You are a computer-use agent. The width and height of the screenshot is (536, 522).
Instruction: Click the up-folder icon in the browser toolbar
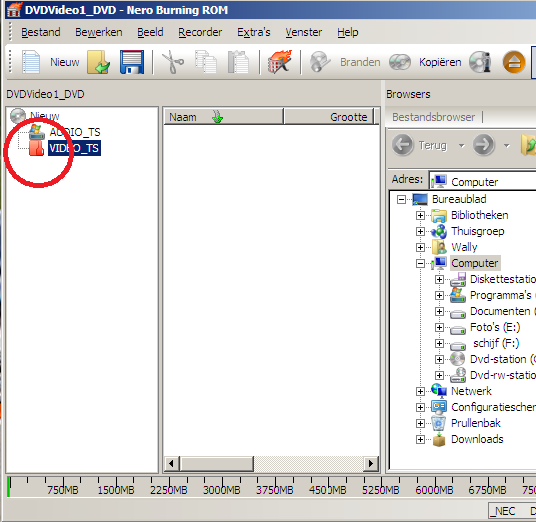point(528,145)
